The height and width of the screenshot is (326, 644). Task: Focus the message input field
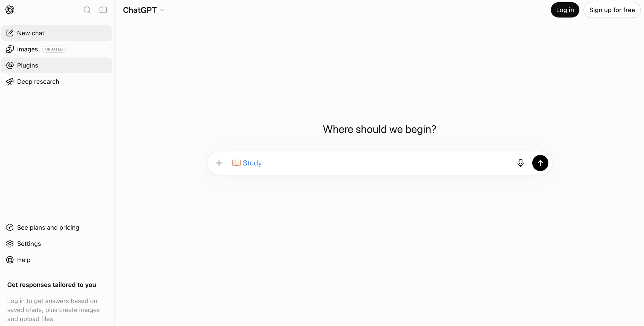coord(387,163)
